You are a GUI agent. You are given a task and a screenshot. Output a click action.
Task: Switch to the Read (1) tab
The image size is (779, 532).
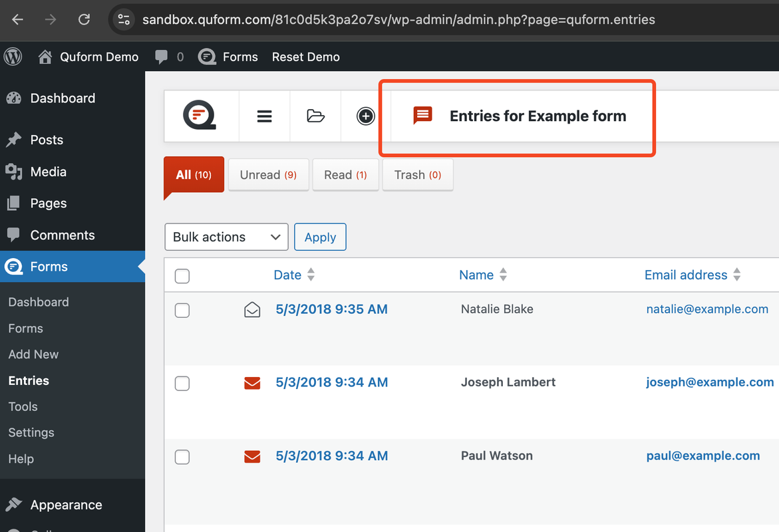(x=345, y=174)
